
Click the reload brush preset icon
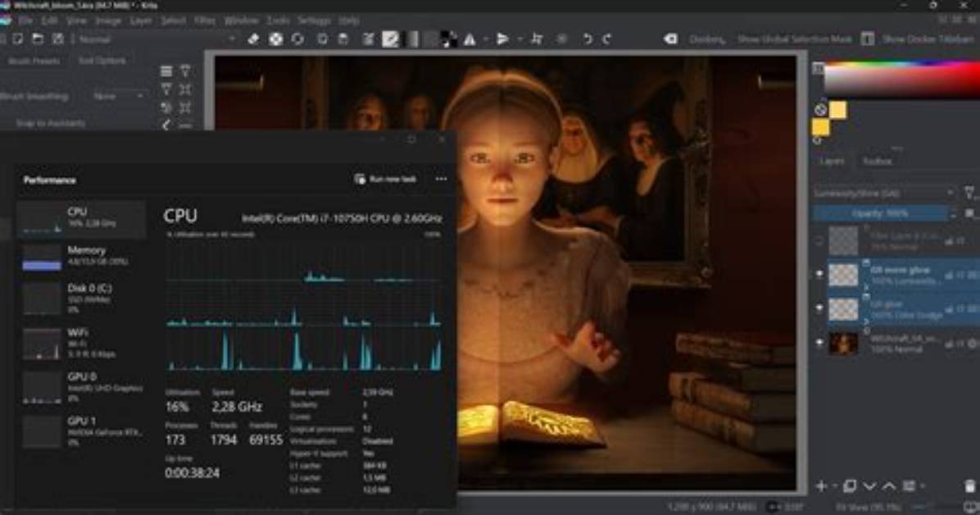point(297,39)
